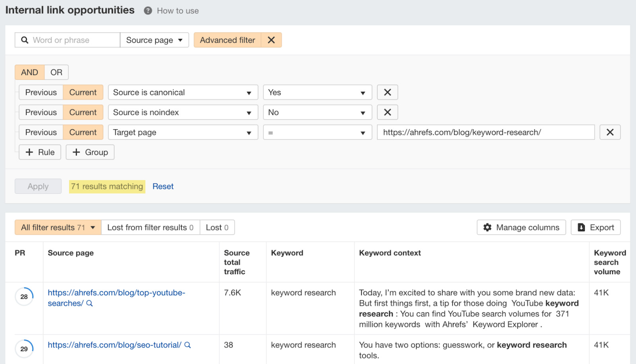Delete the Target page filter rule
The width and height of the screenshot is (636, 364).
click(610, 132)
